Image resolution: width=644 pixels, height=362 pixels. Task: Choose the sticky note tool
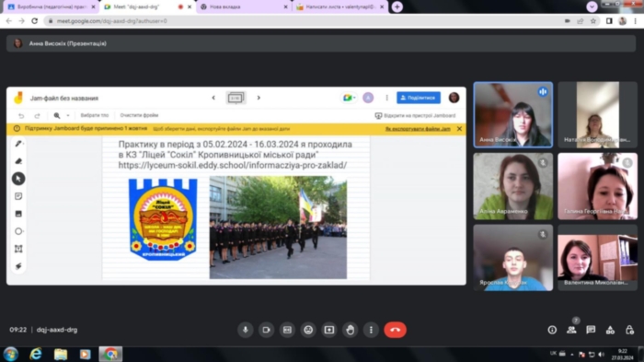[x=18, y=196]
